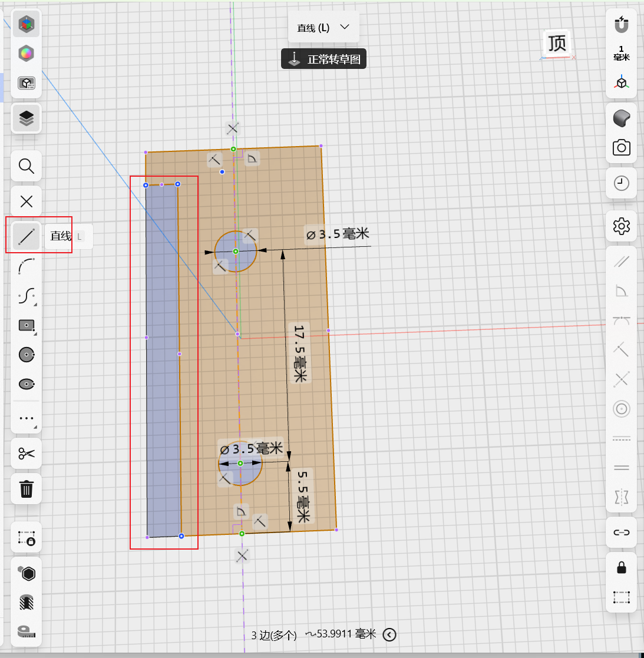This screenshot has height=658, width=644.
Task: Click the upper ⌀3.5毫米 diameter dimension
Action: [338, 234]
